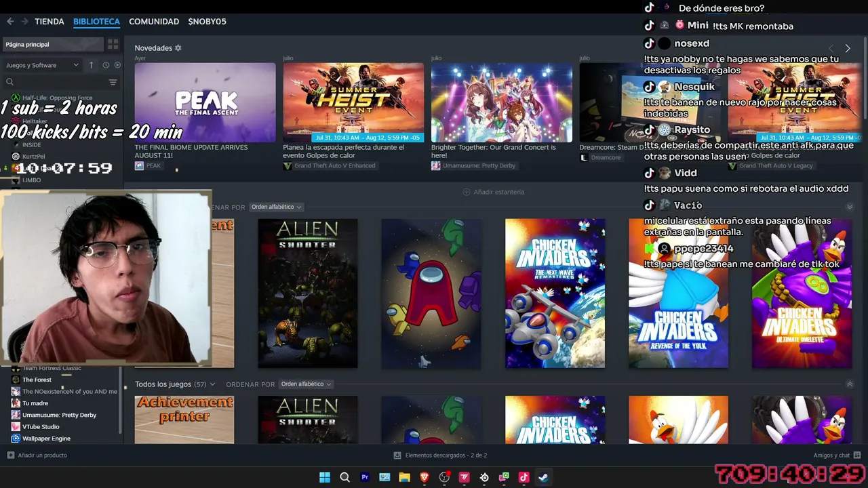Open the Grand Theft Auto V Enhanced link
The width and height of the screenshot is (868, 488).
point(329,166)
